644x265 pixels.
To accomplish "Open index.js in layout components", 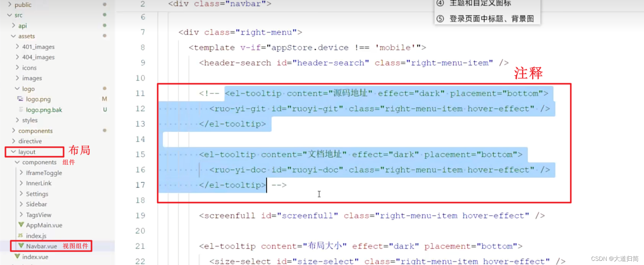I will [x=36, y=236].
